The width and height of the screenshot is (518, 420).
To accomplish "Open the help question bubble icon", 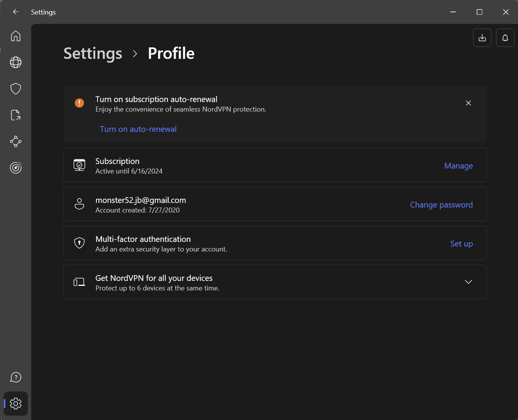I will tap(16, 377).
